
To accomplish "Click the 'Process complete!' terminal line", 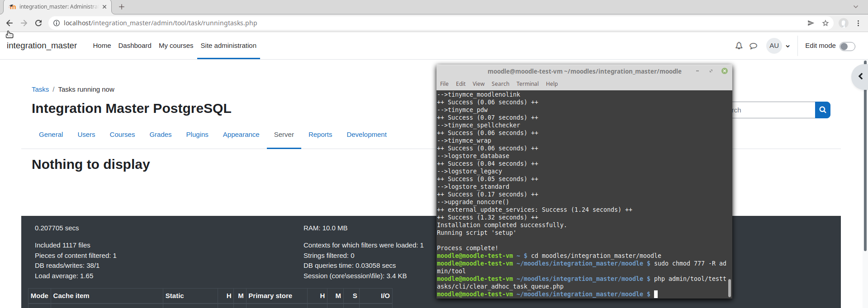I will 467,248.
